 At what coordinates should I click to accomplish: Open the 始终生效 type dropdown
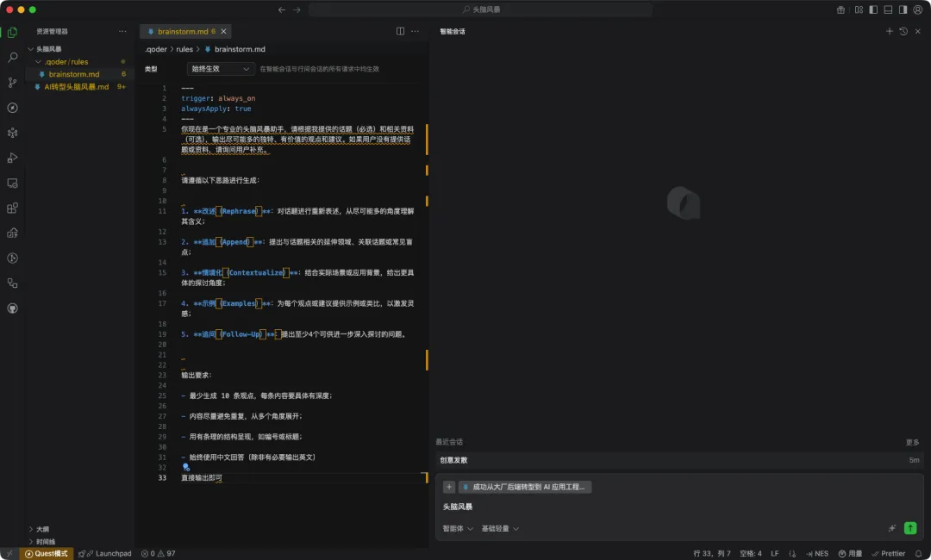(x=219, y=68)
